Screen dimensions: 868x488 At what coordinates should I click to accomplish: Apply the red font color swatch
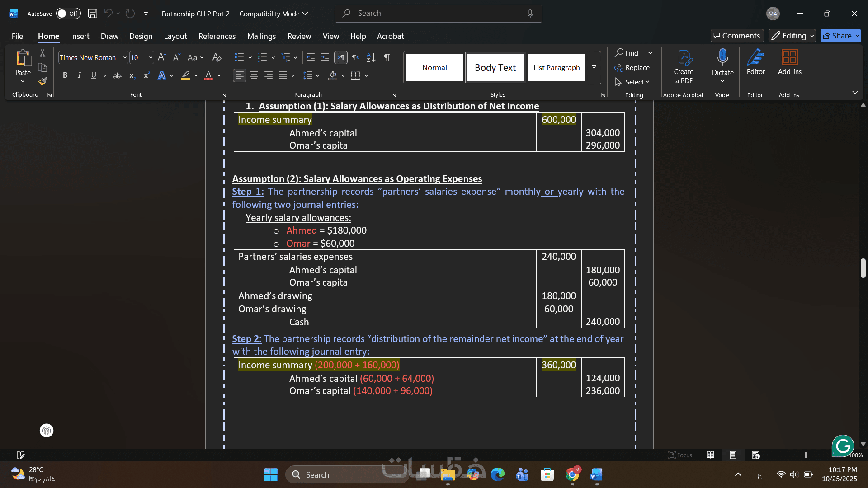tap(208, 75)
